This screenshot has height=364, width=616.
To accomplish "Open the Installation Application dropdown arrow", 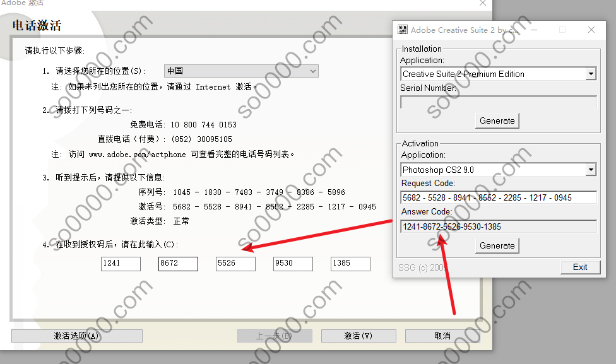I will click(591, 74).
